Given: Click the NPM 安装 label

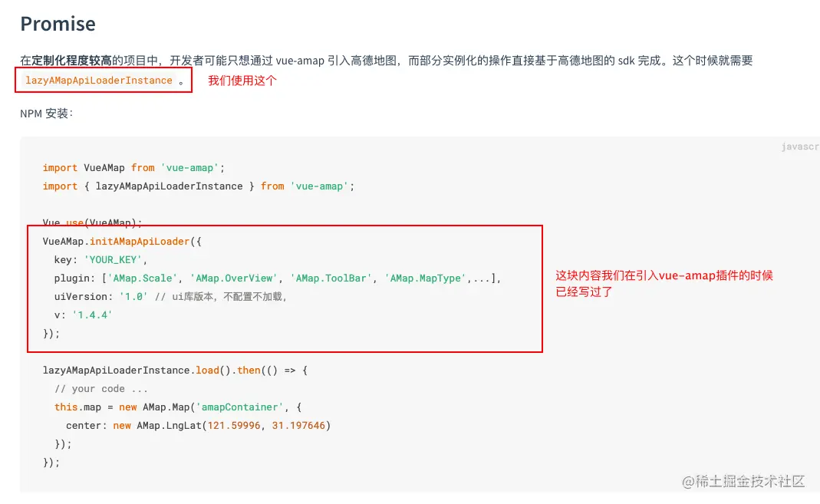Looking at the screenshot, I should tap(46, 114).
